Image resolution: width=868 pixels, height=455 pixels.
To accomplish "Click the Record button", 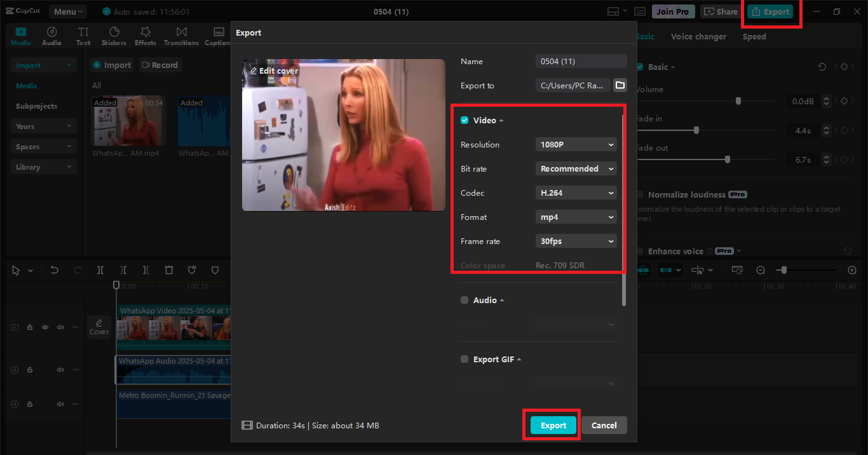I will [160, 65].
